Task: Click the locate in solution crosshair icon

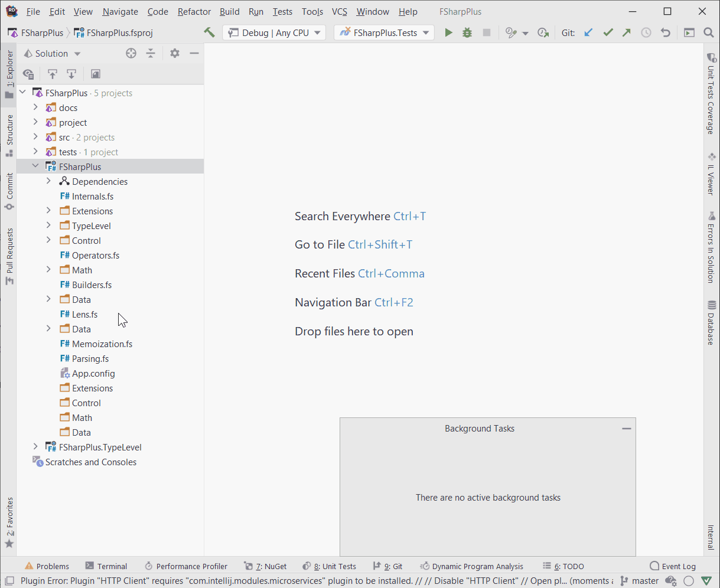Action: [131, 53]
